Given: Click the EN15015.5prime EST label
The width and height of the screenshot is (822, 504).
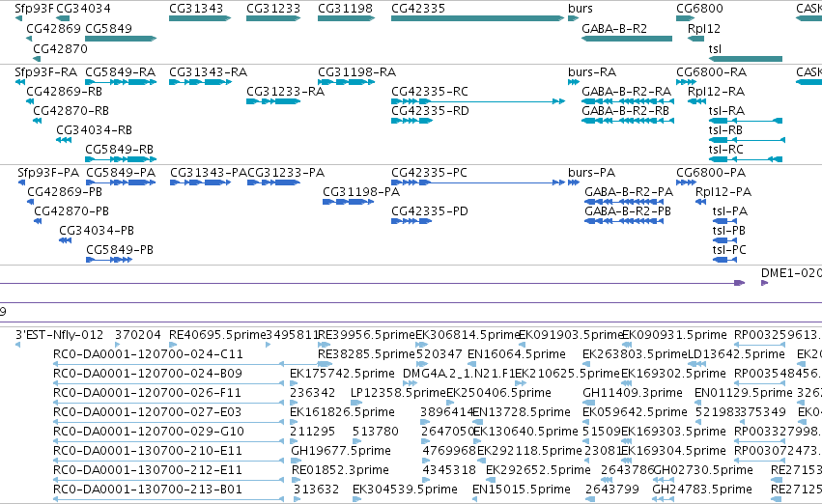Looking at the screenshot, I should click(521, 490).
